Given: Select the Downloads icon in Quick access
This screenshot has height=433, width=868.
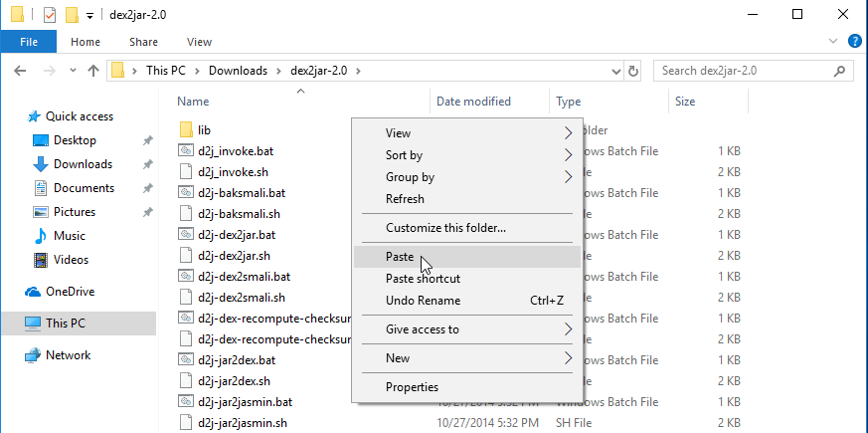Looking at the screenshot, I should (x=41, y=164).
